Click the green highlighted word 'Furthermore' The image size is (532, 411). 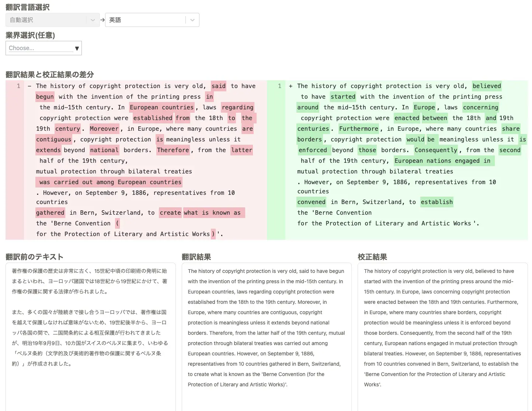pos(358,129)
